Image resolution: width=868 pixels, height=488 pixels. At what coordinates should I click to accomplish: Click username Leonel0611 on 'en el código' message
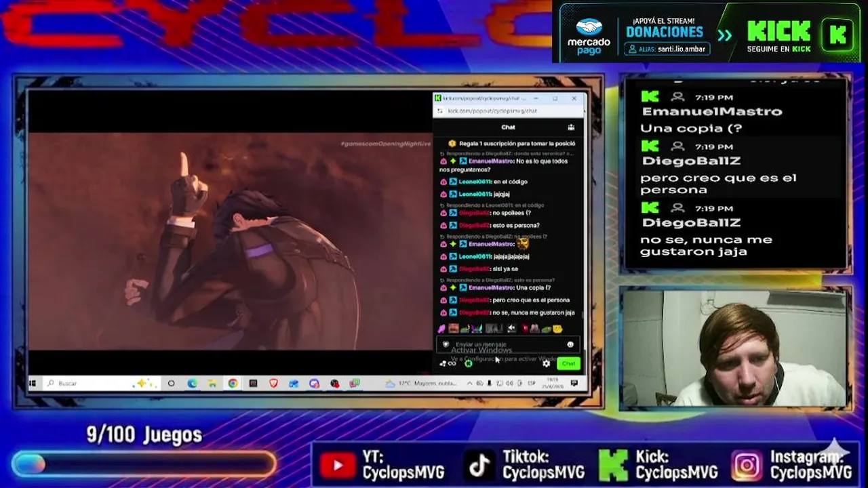475,182
